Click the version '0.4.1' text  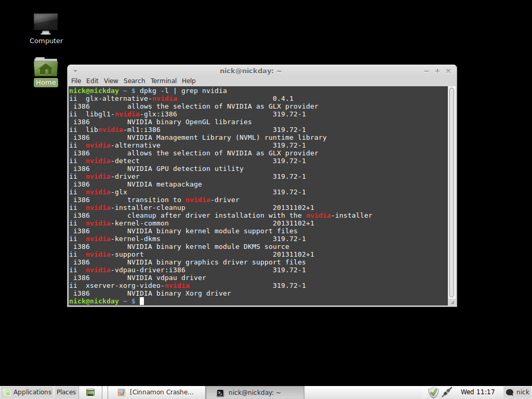283,98
